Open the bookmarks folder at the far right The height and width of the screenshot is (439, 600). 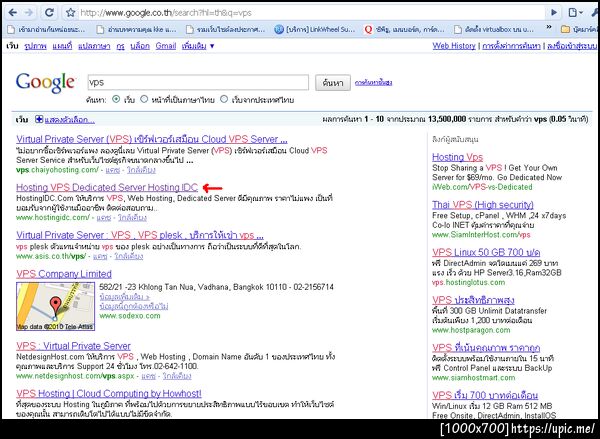(x=579, y=29)
